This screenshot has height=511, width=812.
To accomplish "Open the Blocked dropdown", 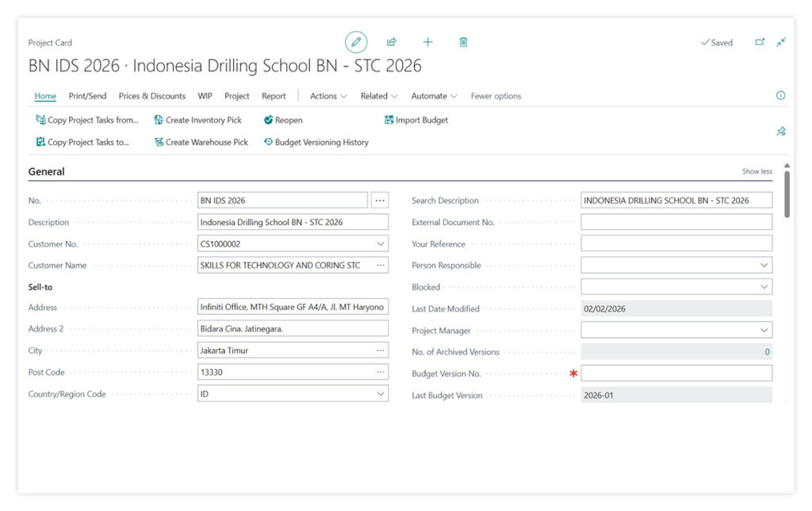I will point(764,286).
